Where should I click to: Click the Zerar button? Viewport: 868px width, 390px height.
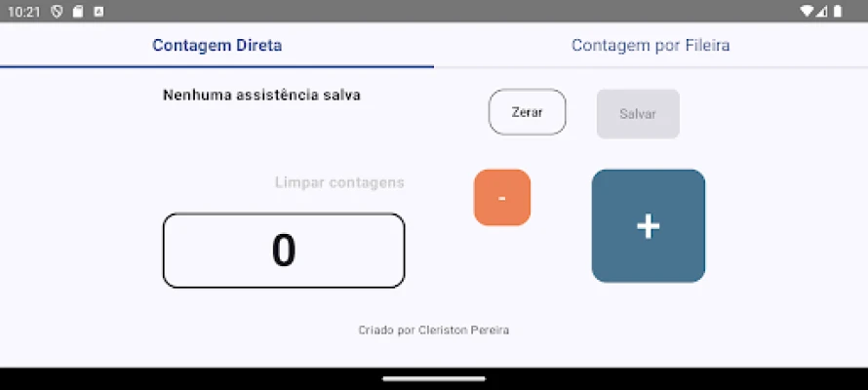coord(527,112)
